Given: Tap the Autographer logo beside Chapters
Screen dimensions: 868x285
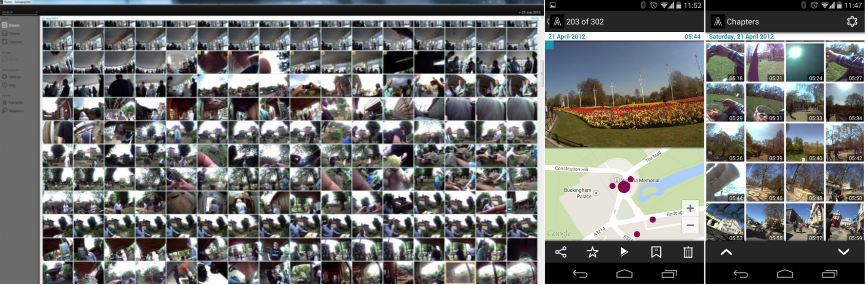Looking at the screenshot, I should [x=717, y=21].
